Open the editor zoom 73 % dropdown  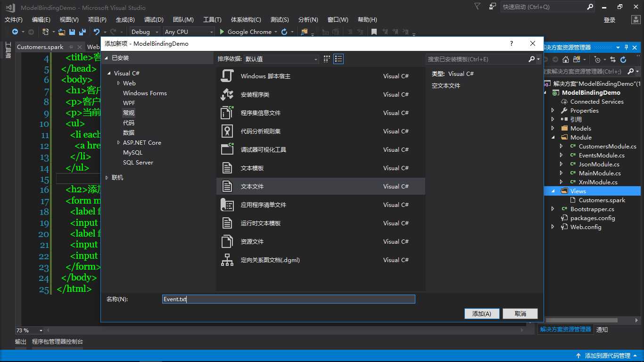pyautogui.click(x=41, y=330)
